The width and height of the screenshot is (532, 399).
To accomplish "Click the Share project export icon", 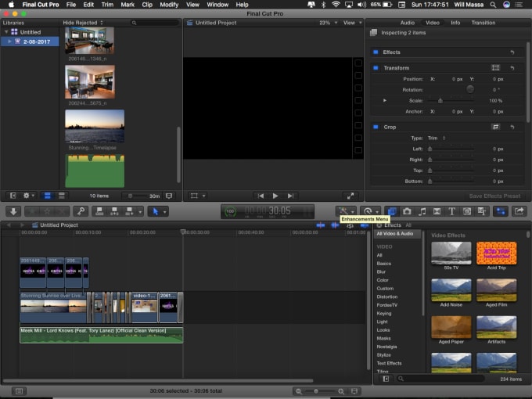I will (519, 211).
